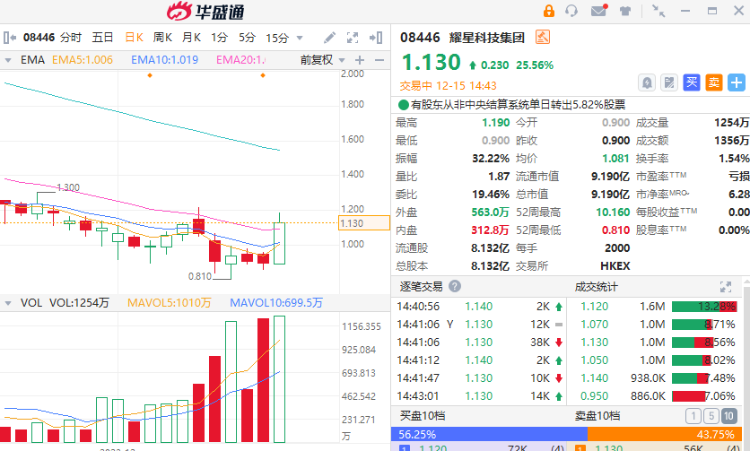Select the 14:41:12 trade row
The image size is (750, 451).
[480, 360]
